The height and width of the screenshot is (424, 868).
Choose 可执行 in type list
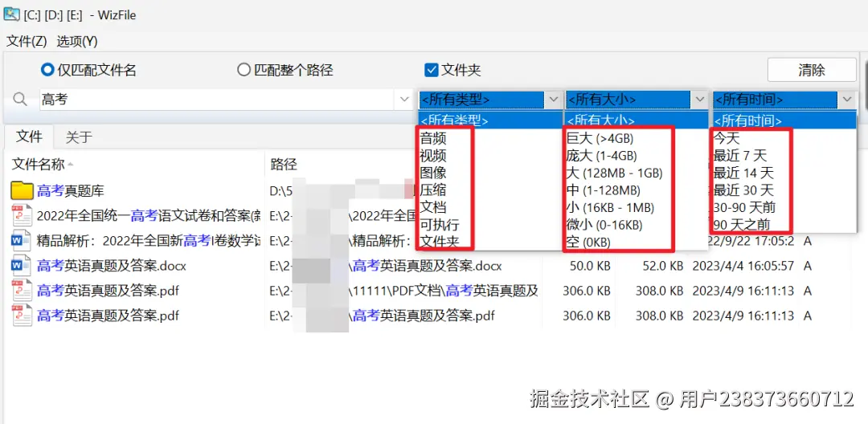tap(440, 224)
